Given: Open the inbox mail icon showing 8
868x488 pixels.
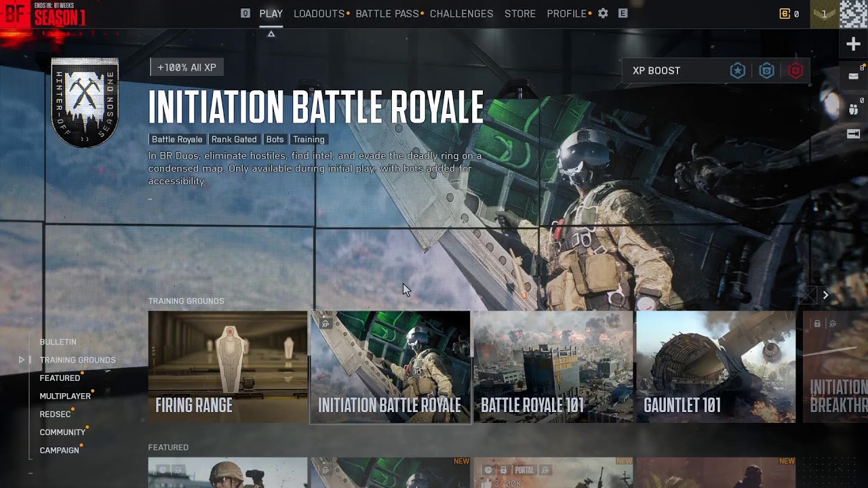Looking at the screenshot, I should (854, 76).
